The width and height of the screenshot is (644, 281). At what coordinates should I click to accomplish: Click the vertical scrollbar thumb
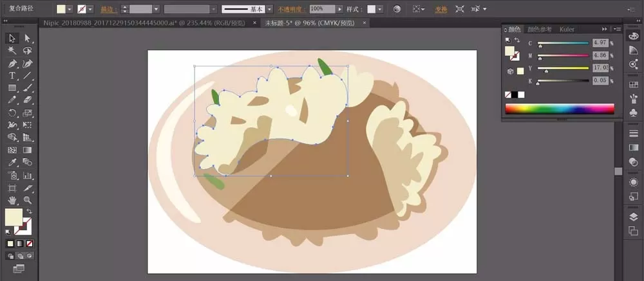(x=618, y=171)
